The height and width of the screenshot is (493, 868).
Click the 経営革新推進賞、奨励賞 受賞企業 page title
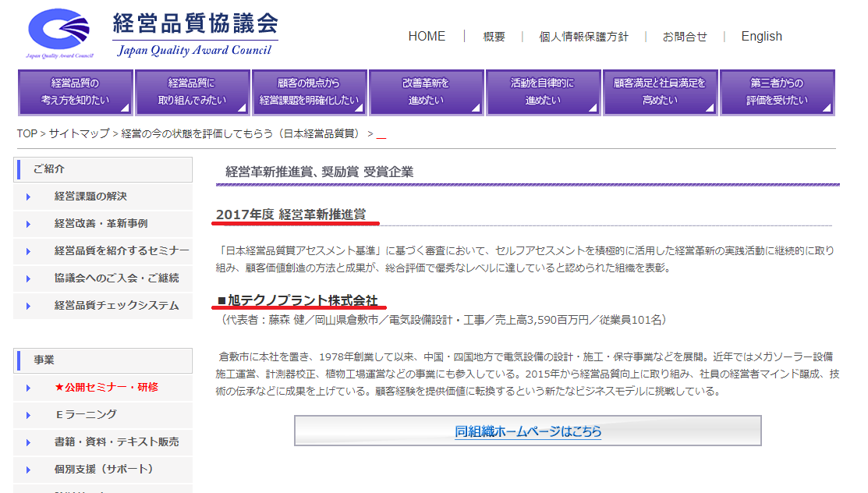(320, 172)
